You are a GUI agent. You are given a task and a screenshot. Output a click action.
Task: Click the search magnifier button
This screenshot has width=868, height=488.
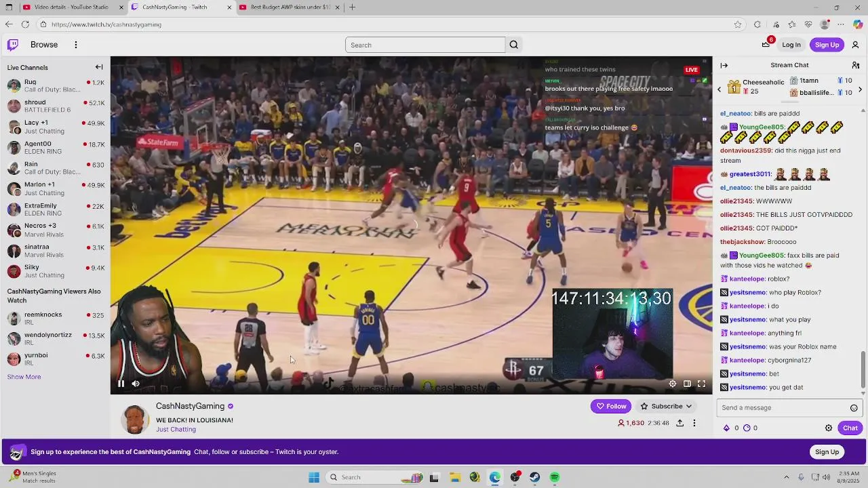513,45
